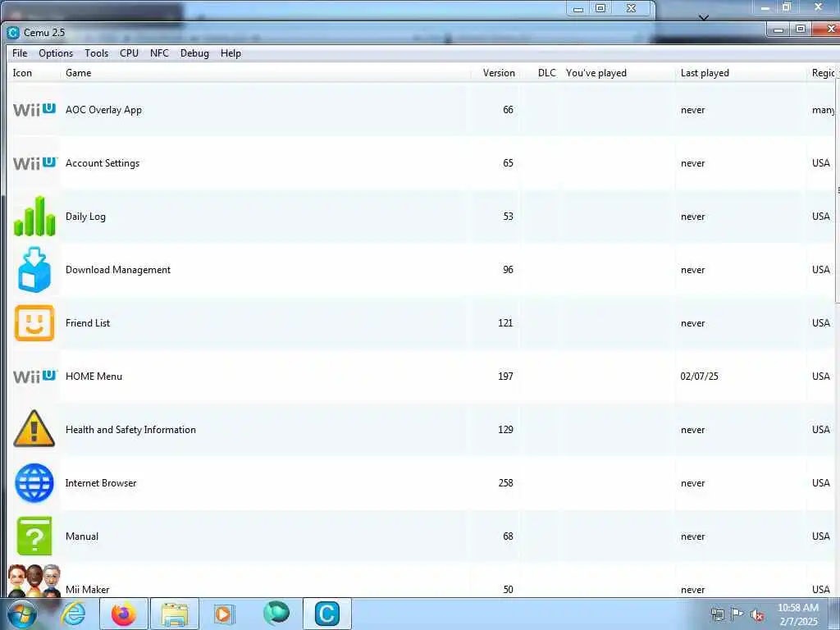Select the AOC Overlay App title
This screenshot has height=630, width=840.
pos(103,110)
